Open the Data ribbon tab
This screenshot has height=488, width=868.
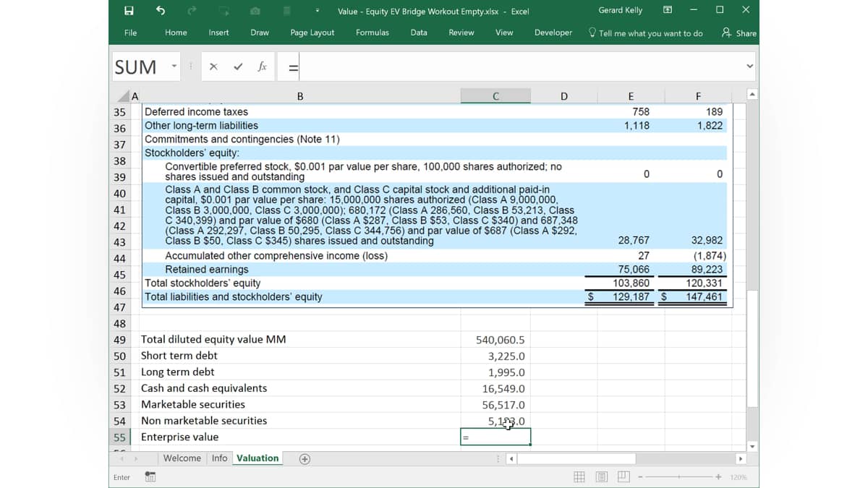419,33
